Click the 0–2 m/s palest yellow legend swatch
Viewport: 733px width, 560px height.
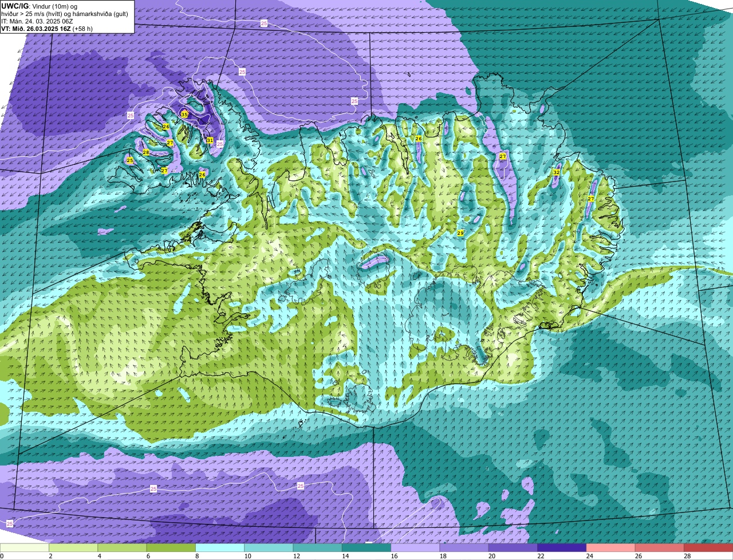tap(25, 547)
